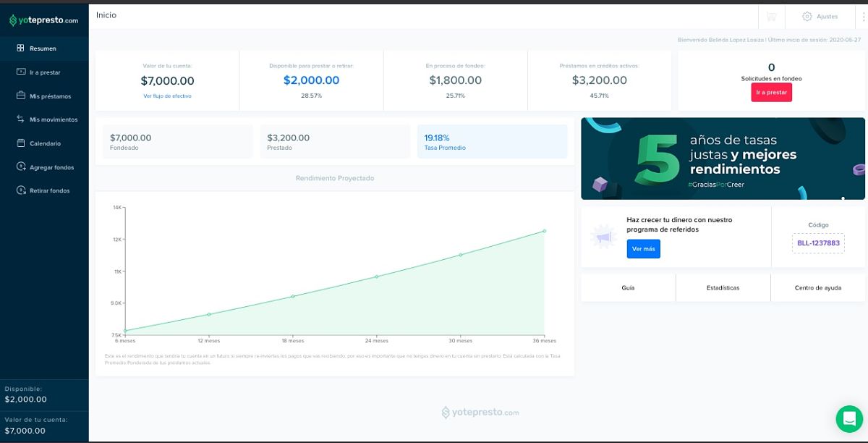
Task: Open the shopping cart icon in header
Action: [x=772, y=16]
